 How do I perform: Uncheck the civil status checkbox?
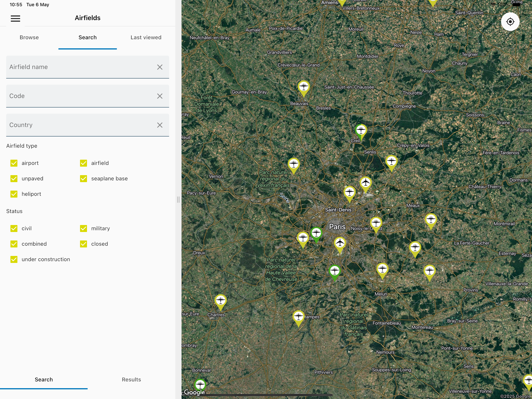click(14, 228)
